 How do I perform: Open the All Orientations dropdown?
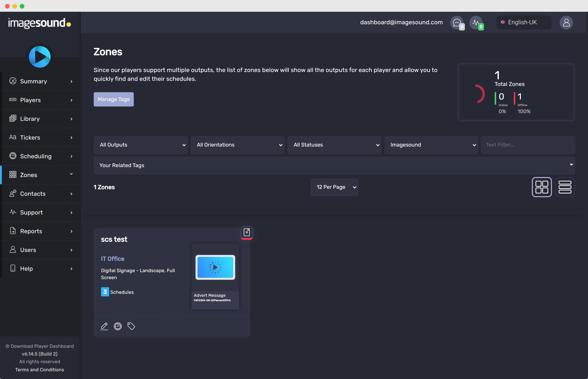coord(237,145)
